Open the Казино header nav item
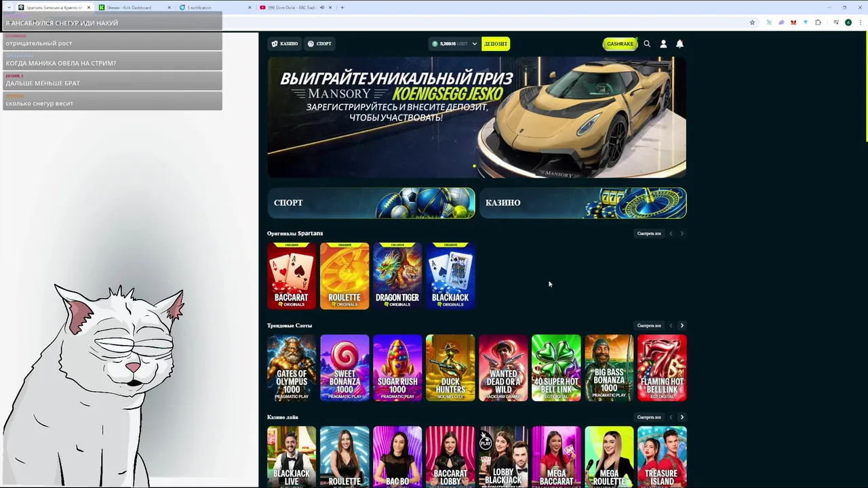 point(285,43)
